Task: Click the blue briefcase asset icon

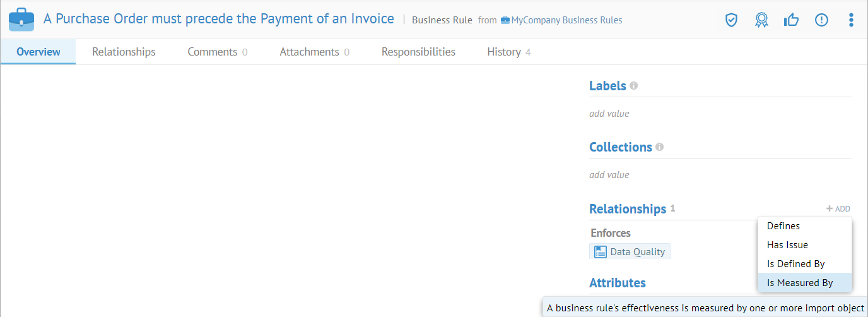Action: point(21,20)
